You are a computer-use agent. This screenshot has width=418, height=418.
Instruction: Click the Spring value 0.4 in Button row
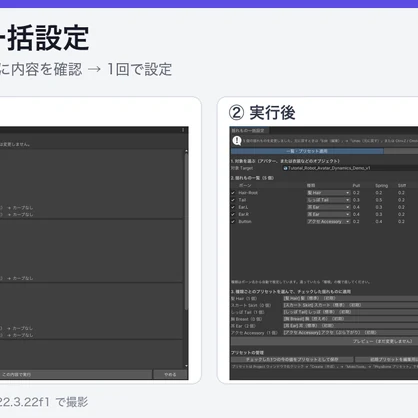(379, 222)
